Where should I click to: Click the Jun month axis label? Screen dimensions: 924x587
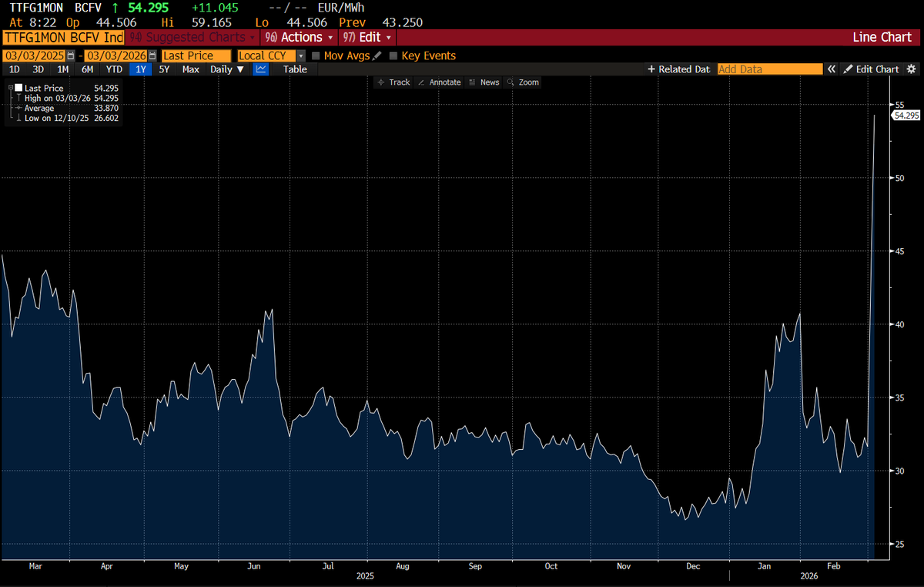click(x=253, y=566)
